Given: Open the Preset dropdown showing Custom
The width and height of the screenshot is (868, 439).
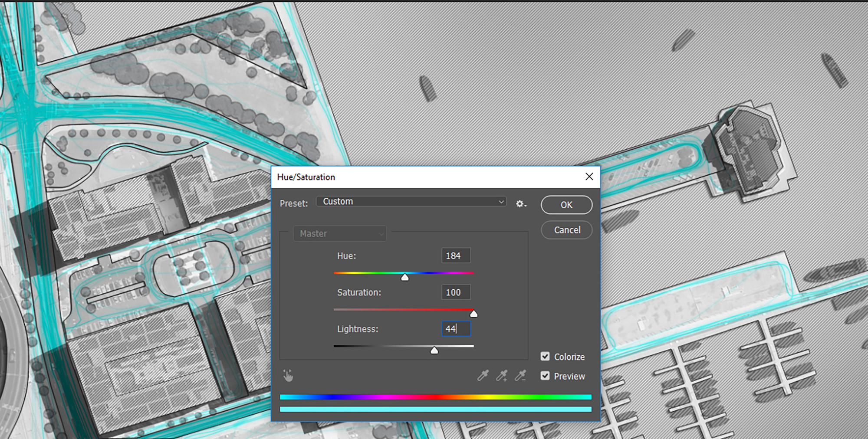Looking at the screenshot, I should click(x=411, y=202).
